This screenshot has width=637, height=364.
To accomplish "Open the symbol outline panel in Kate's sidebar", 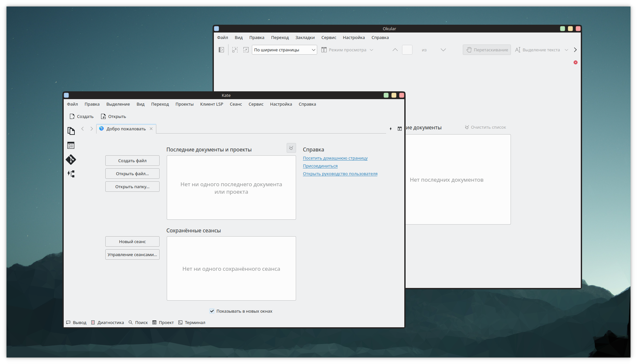I will pos(71,145).
